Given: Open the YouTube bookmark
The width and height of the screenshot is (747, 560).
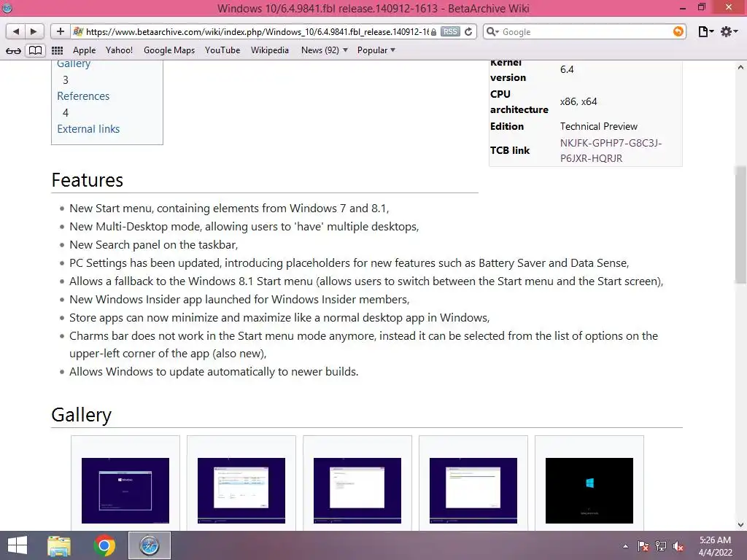Looking at the screenshot, I should point(222,50).
